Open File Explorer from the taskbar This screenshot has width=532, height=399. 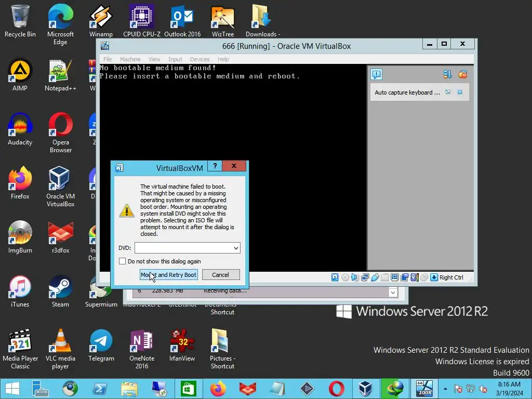(129, 389)
